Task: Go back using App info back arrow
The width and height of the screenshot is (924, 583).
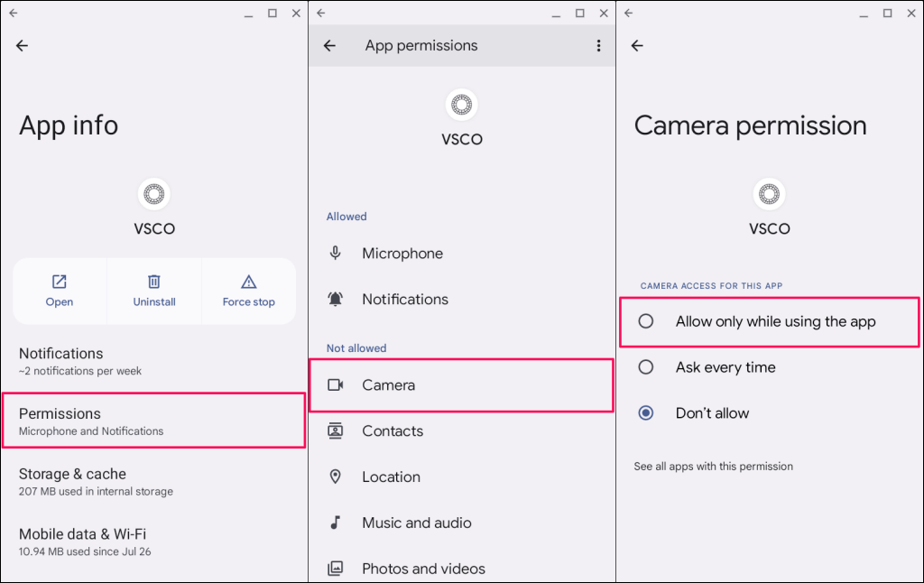Action: point(23,45)
